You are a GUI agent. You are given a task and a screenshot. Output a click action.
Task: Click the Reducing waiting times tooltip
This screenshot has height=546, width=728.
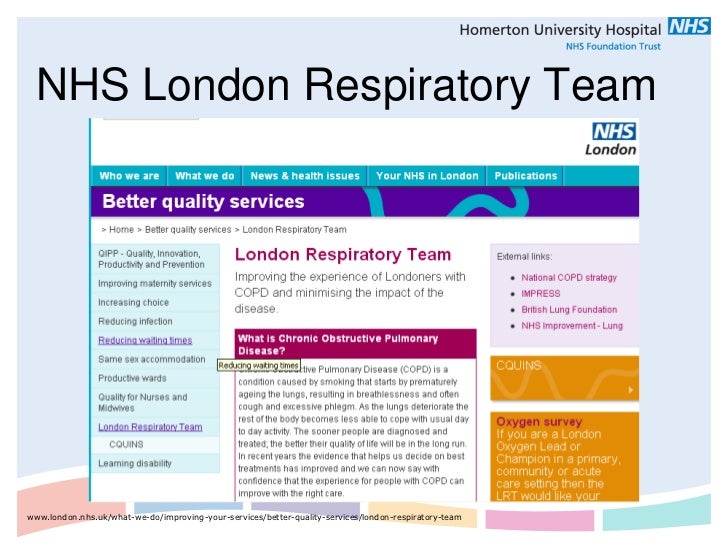point(259,365)
